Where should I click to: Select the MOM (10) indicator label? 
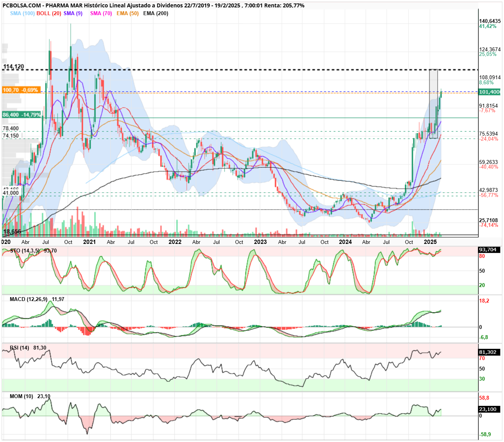coord(21,396)
